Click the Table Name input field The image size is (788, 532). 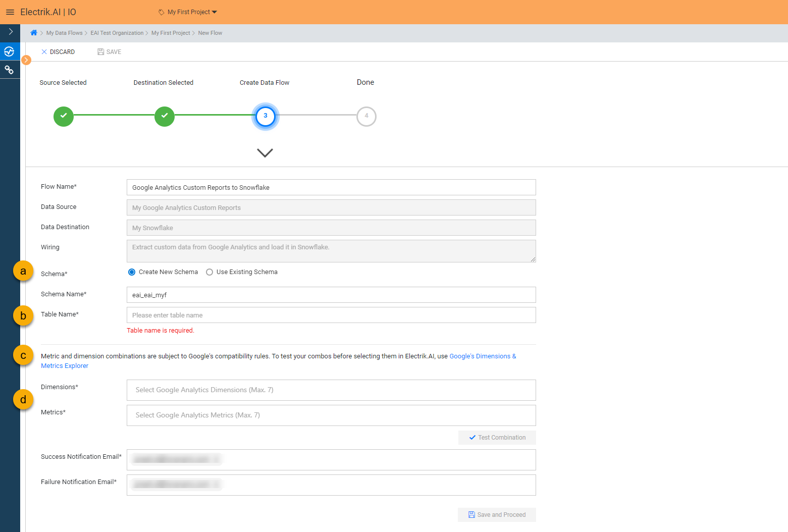pyautogui.click(x=331, y=314)
